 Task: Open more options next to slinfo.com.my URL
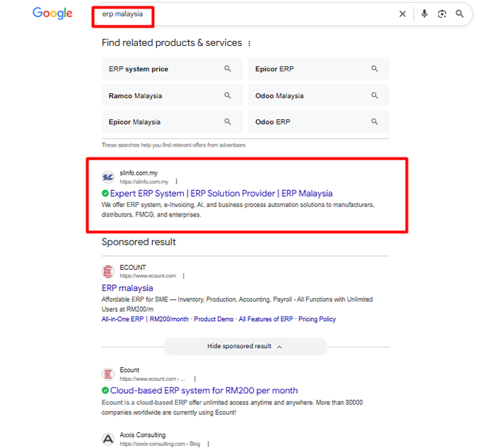coord(177,182)
